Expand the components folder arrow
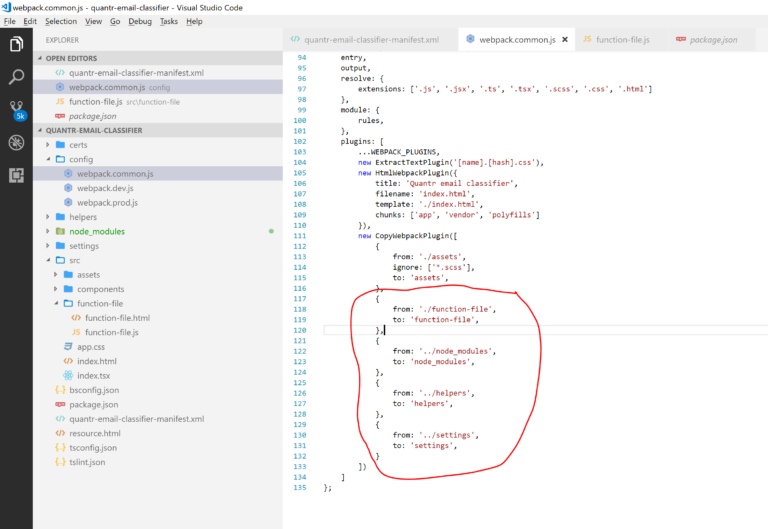Screen dimensions: 768x529 point(56,289)
